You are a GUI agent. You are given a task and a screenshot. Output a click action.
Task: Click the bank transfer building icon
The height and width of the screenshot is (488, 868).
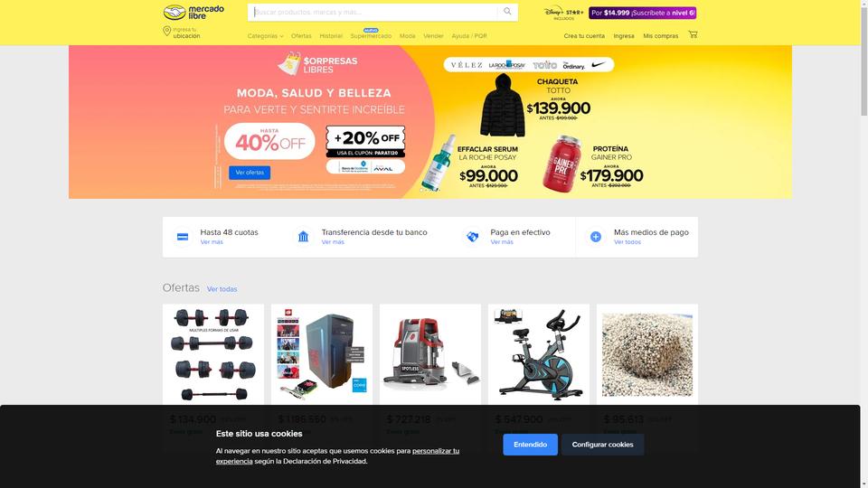click(x=304, y=237)
